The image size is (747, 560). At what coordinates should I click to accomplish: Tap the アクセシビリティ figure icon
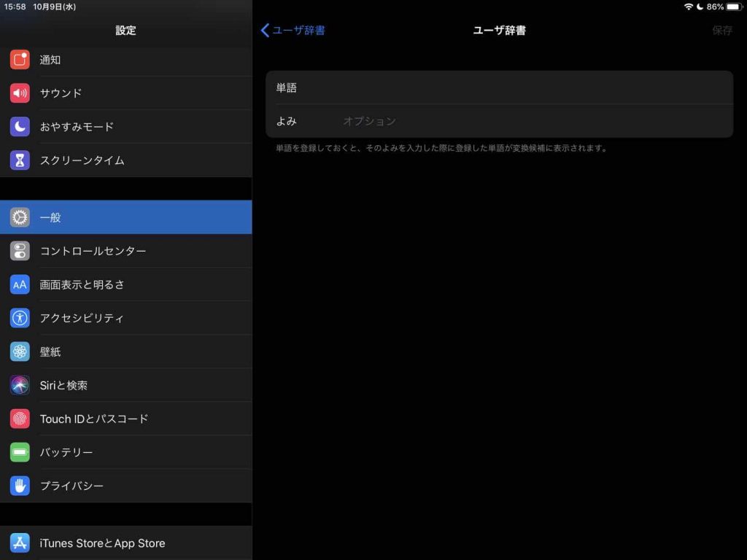coord(20,318)
